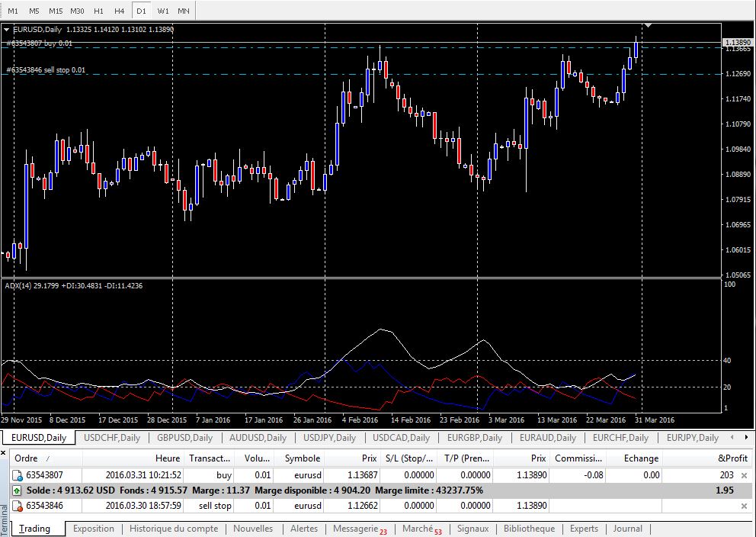Switch chart to H4 timeframe

click(x=120, y=11)
